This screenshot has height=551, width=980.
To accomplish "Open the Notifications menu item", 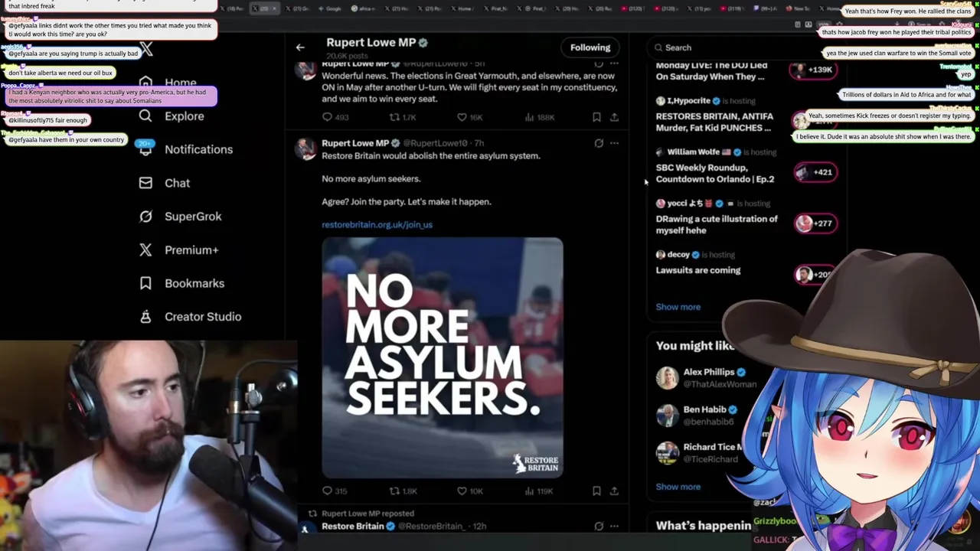I will click(x=198, y=149).
